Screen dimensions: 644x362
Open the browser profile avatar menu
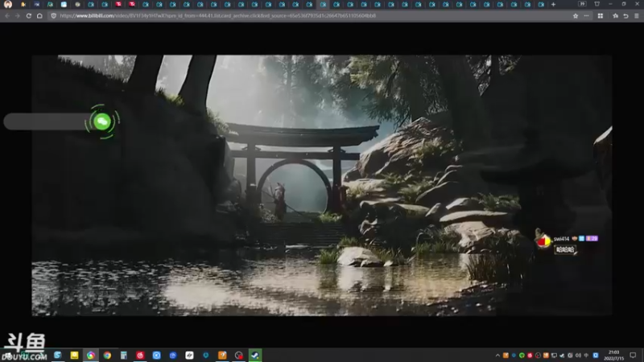click(x=8, y=4)
